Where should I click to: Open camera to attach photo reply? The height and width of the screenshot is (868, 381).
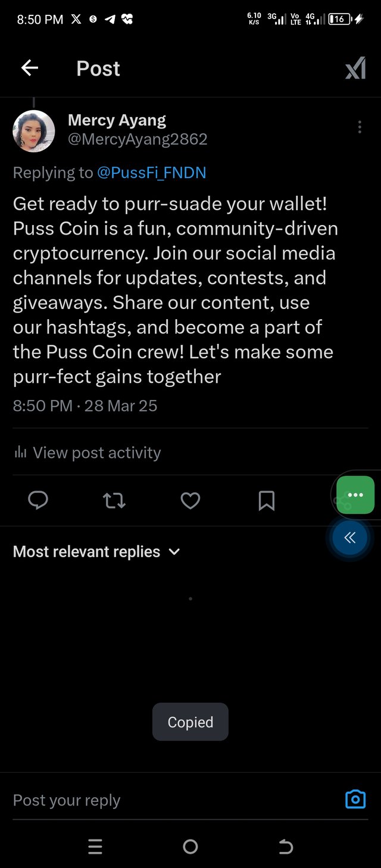tap(355, 799)
